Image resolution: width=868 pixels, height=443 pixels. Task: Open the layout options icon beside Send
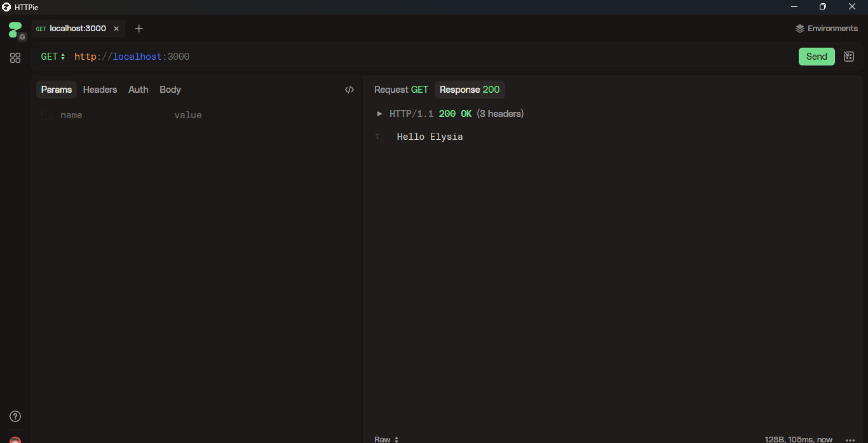click(848, 57)
